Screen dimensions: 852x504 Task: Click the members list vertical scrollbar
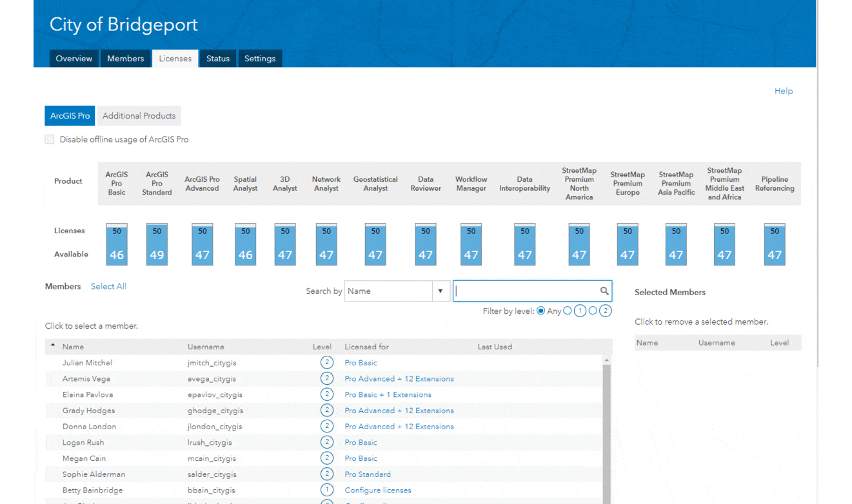click(607, 433)
